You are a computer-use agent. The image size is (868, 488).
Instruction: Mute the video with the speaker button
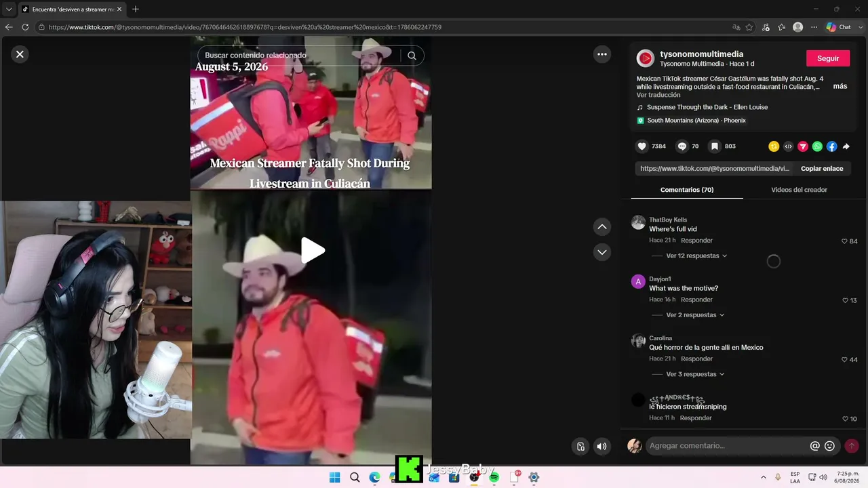tap(601, 446)
